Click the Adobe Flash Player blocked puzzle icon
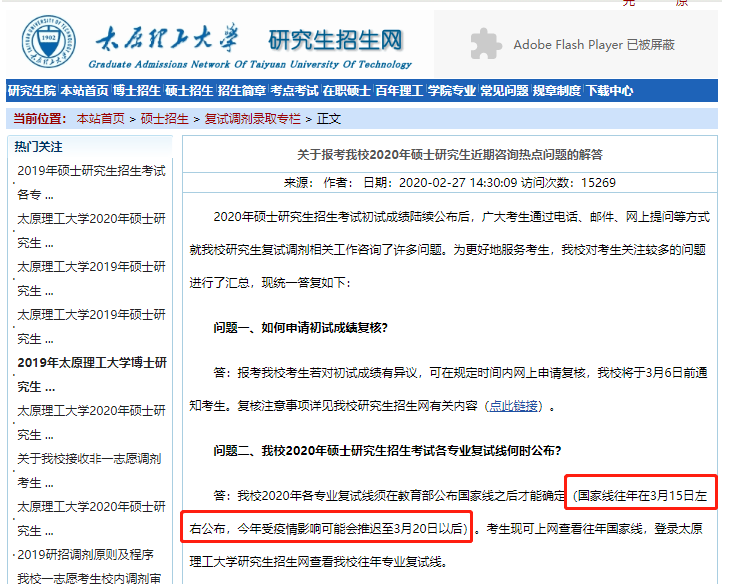Viewport: 730px width, 584px height. click(x=486, y=44)
